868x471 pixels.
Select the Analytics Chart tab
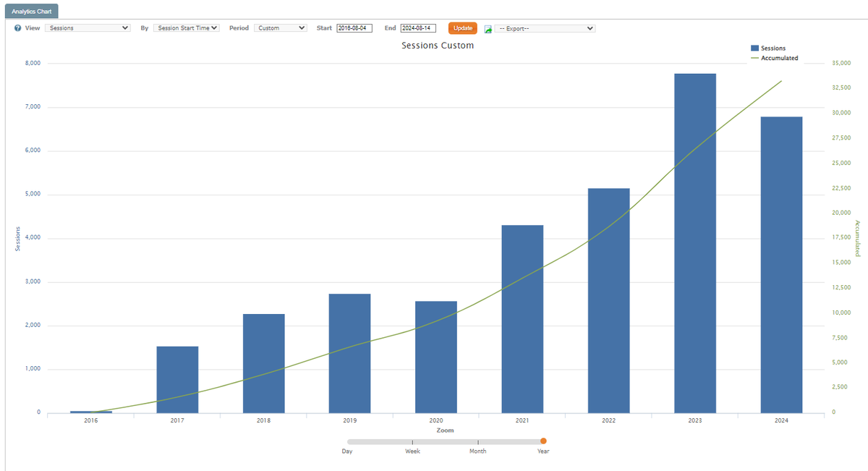(31, 12)
